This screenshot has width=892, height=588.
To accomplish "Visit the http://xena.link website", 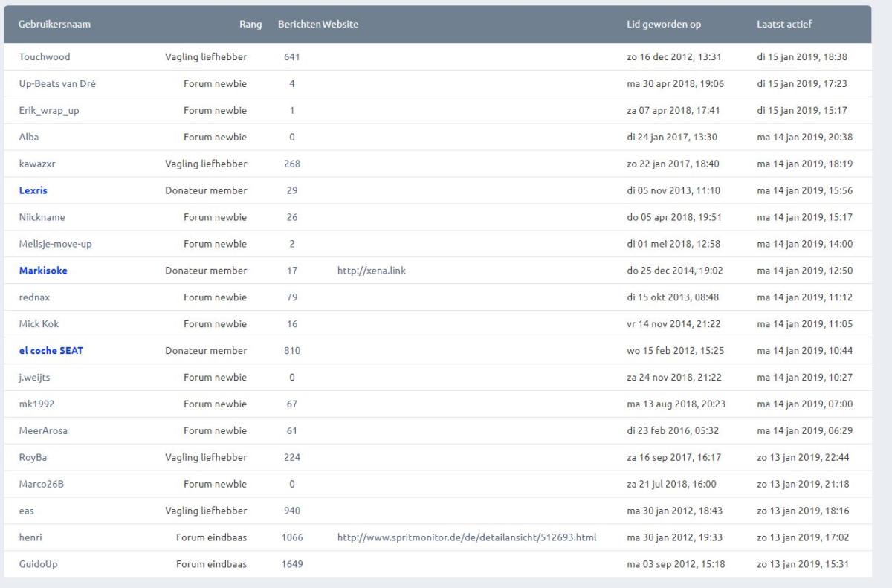I will click(x=371, y=271).
